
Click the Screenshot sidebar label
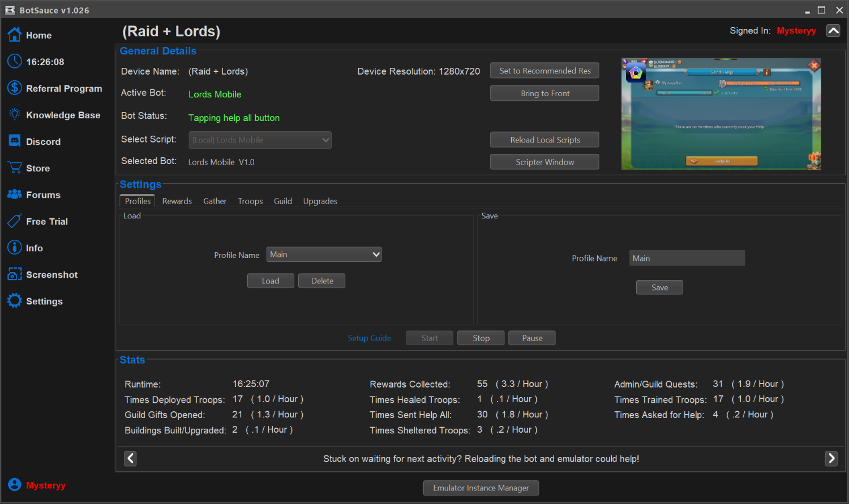52,274
